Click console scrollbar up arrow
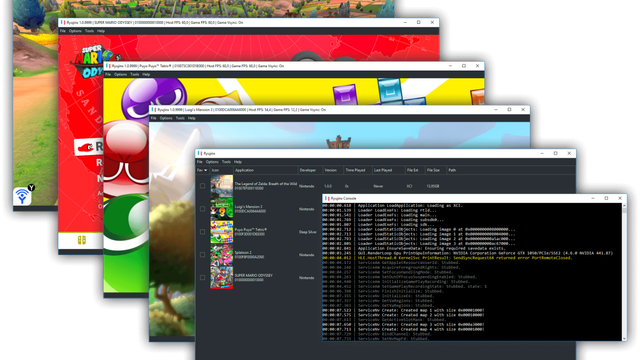 (624, 205)
